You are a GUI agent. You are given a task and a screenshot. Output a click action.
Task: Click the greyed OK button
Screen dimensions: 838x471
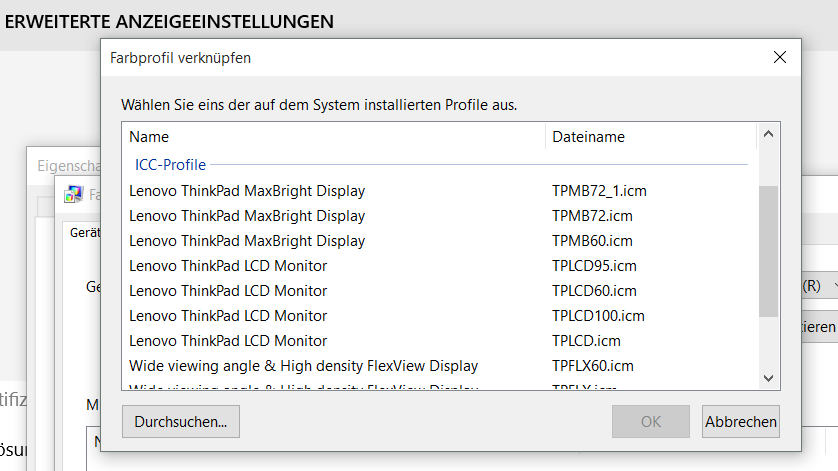pos(651,422)
